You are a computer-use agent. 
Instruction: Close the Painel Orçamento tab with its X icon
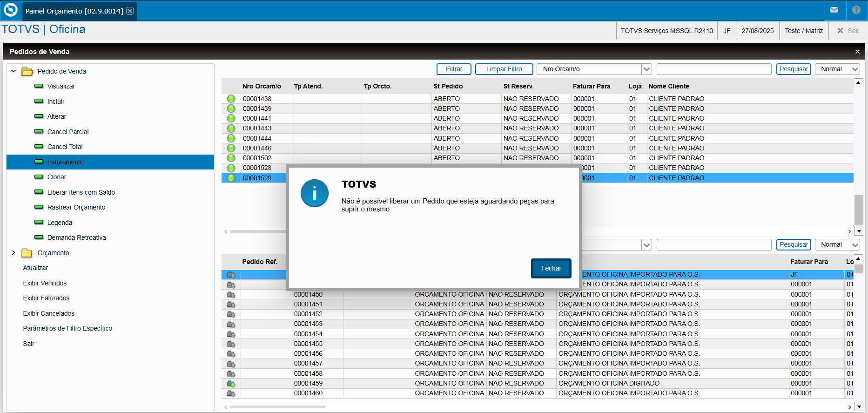(x=130, y=11)
